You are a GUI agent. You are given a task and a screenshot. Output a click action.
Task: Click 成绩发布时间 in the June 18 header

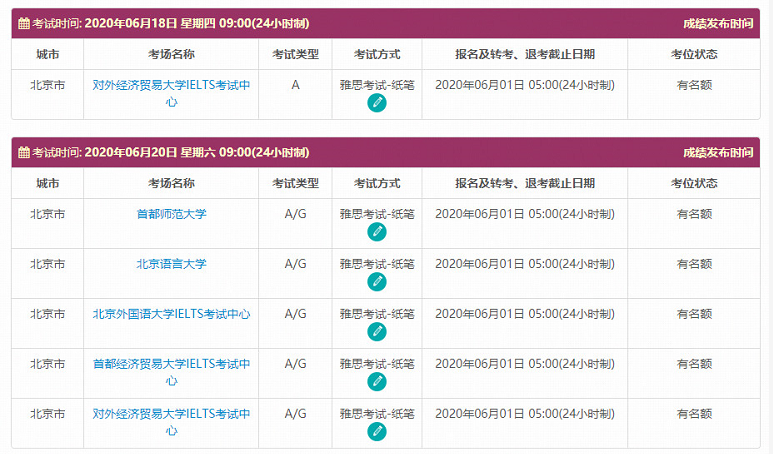click(x=718, y=23)
